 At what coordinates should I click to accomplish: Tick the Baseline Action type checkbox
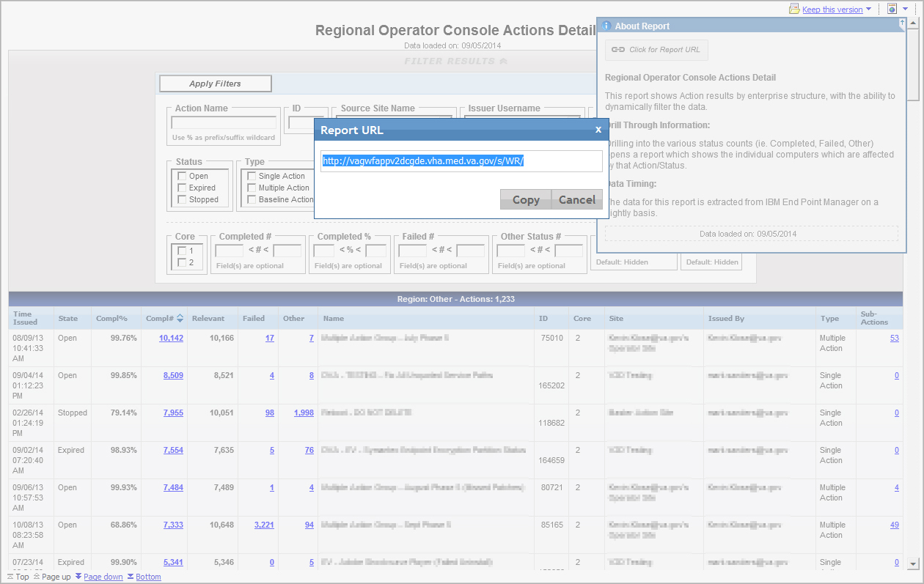252,199
